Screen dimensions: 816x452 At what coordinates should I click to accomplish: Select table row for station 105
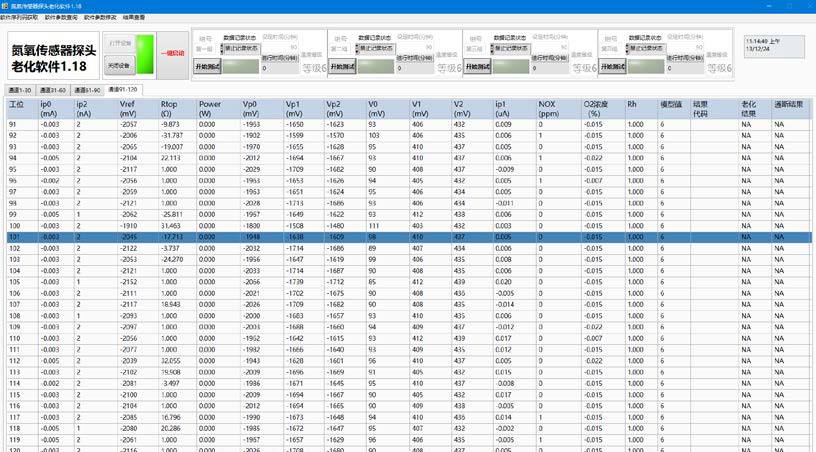409,282
